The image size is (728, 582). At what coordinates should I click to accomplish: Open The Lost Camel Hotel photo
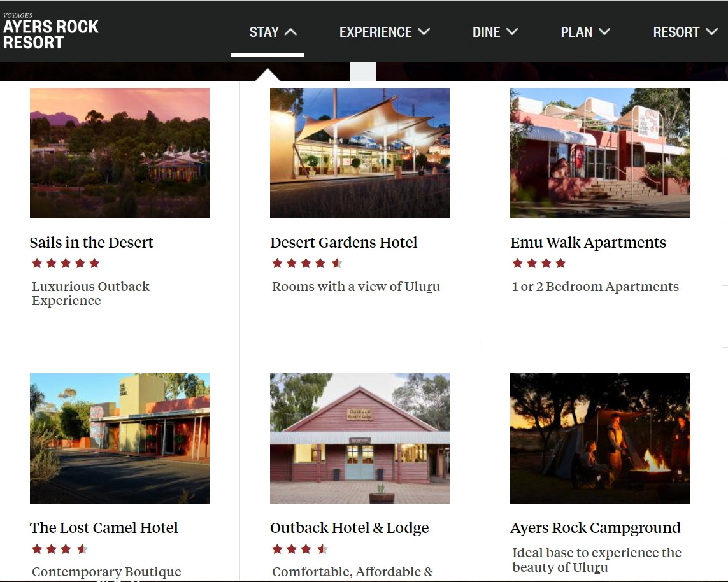[120, 438]
